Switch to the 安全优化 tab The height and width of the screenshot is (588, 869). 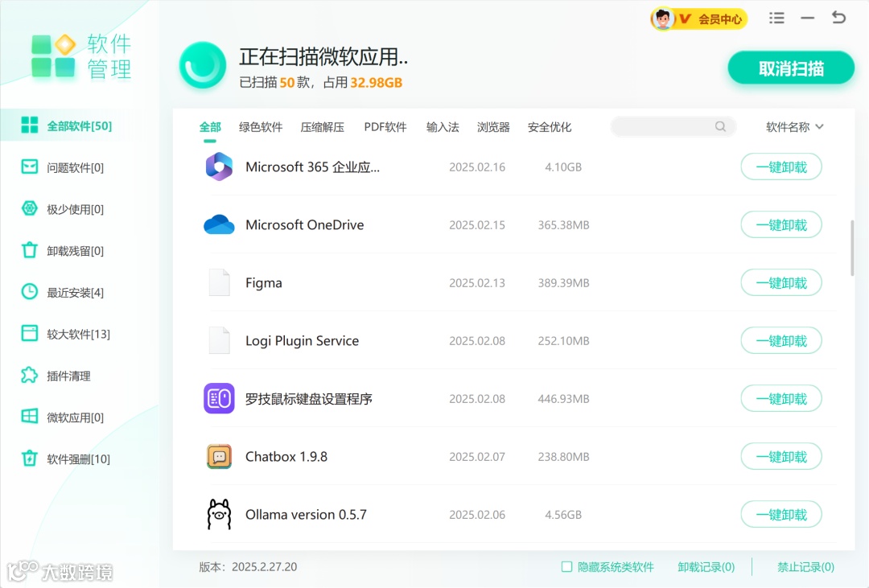pos(550,127)
